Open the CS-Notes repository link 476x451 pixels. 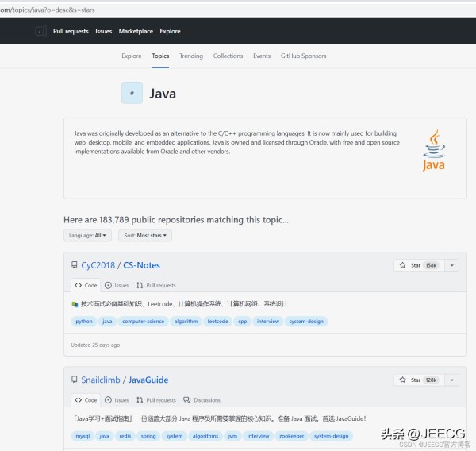coord(141,265)
